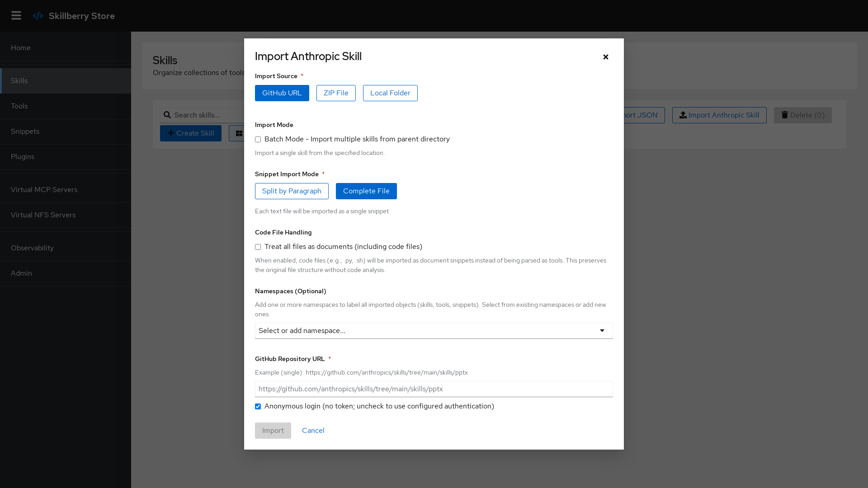
Task: Select ZIP File import source
Action: (336, 93)
